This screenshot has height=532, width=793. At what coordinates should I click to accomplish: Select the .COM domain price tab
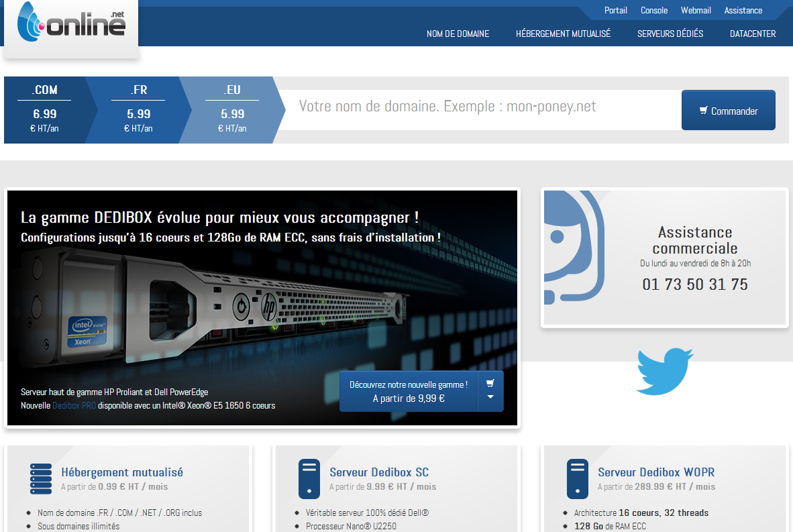(x=44, y=110)
